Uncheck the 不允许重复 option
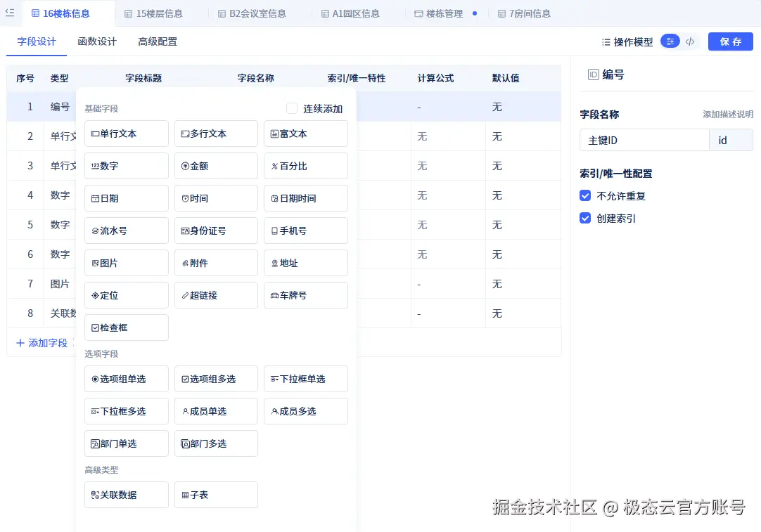Viewport: 761px width, 532px height. [x=585, y=196]
